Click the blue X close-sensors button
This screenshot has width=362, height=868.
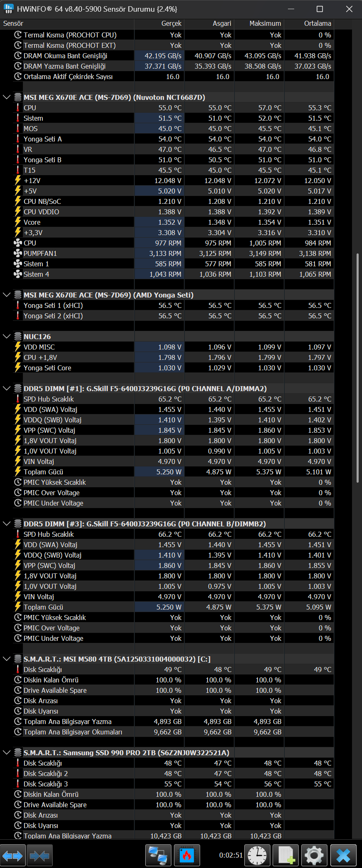[343, 856]
